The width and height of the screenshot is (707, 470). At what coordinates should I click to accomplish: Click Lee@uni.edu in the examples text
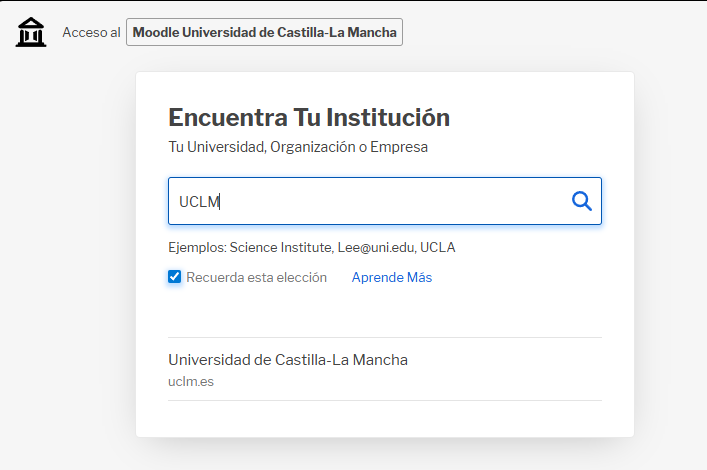pos(377,248)
